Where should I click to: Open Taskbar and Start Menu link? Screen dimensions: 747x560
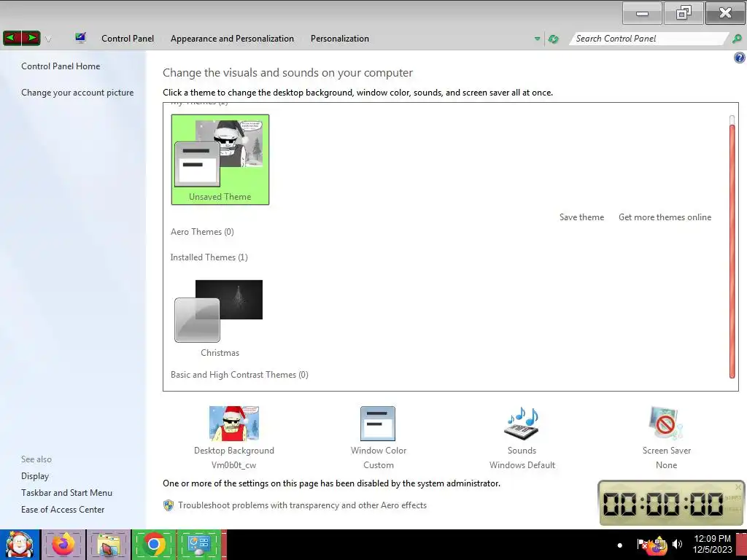pyautogui.click(x=66, y=493)
